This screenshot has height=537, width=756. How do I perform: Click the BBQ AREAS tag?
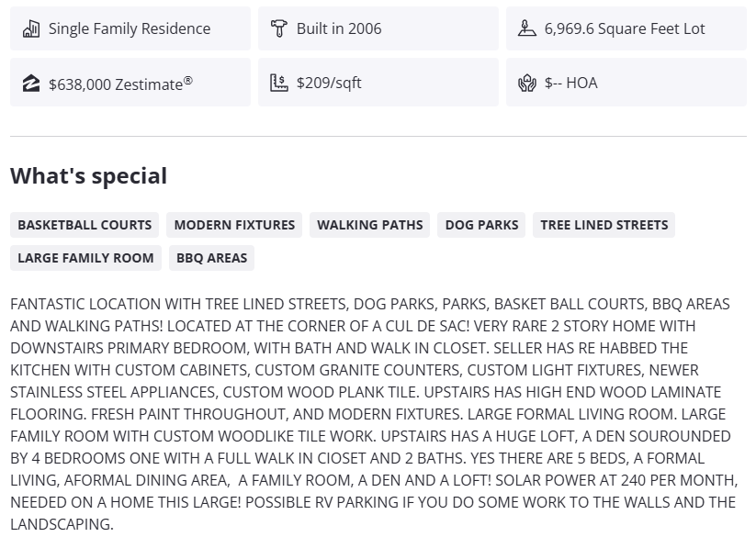(x=211, y=258)
